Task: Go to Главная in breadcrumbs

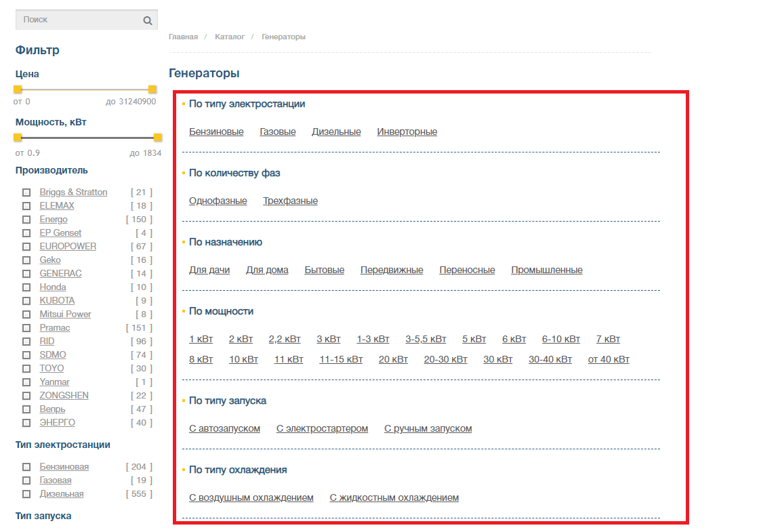Action: pyautogui.click(x=183, y=37)
